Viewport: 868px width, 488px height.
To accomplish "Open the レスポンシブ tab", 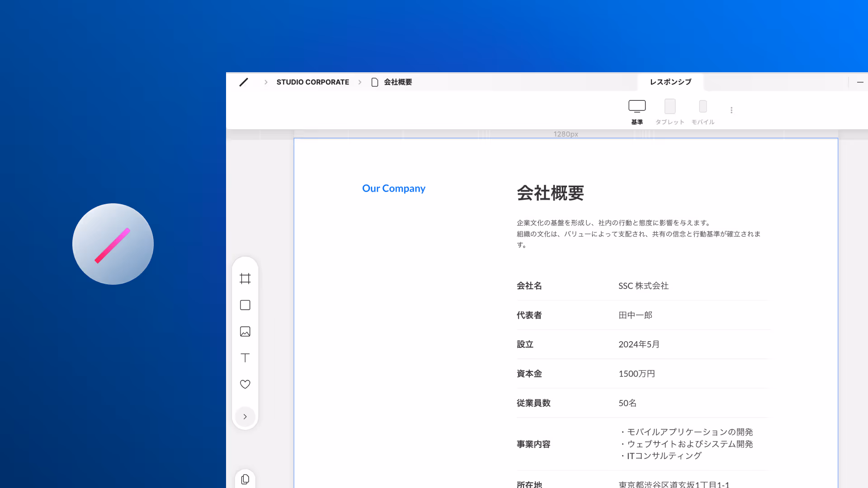I will 670,82.
